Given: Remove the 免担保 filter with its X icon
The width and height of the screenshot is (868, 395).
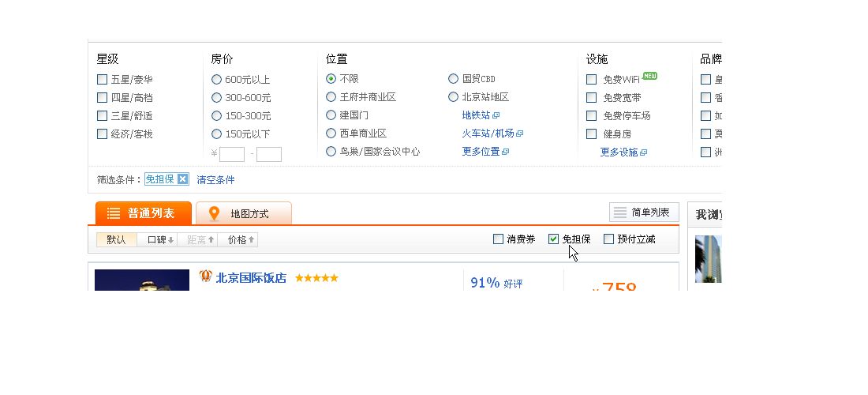Looking at the screenshot, I should coord(183,179).
